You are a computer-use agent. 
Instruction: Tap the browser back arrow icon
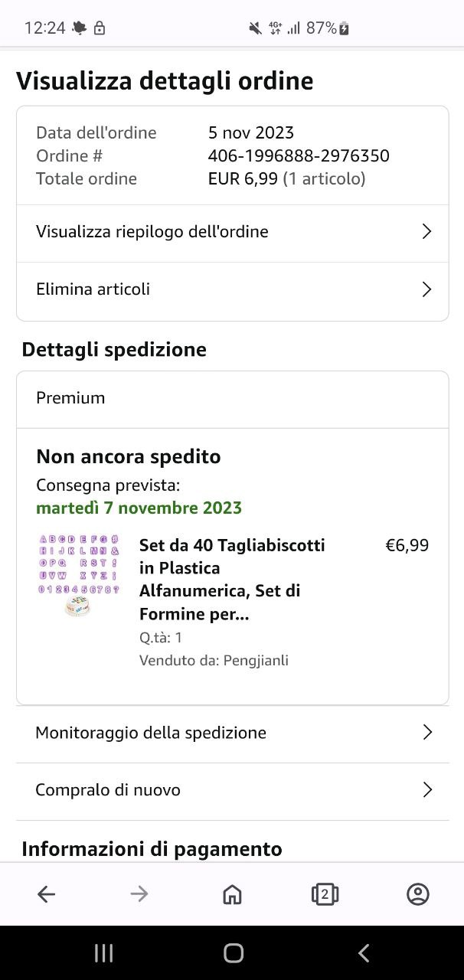pyautogui.click(x=47, y=893)
